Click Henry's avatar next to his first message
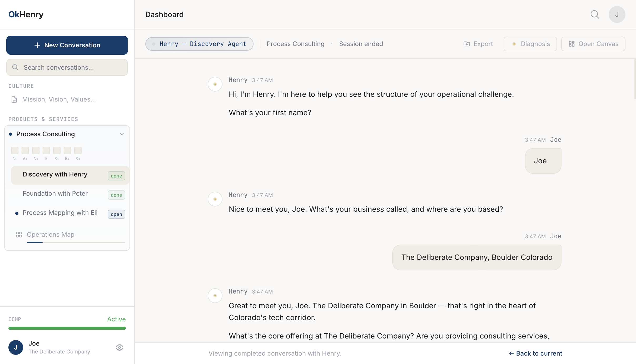Image resolution: width=636 pixels, height=364 pixels. pyautogui.click(x=215, y=84)
